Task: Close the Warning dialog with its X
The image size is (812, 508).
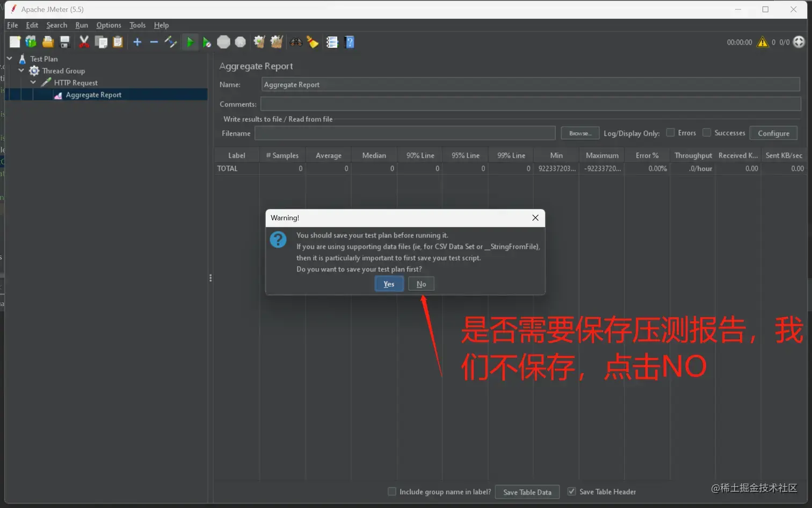Action: (535, 218)
